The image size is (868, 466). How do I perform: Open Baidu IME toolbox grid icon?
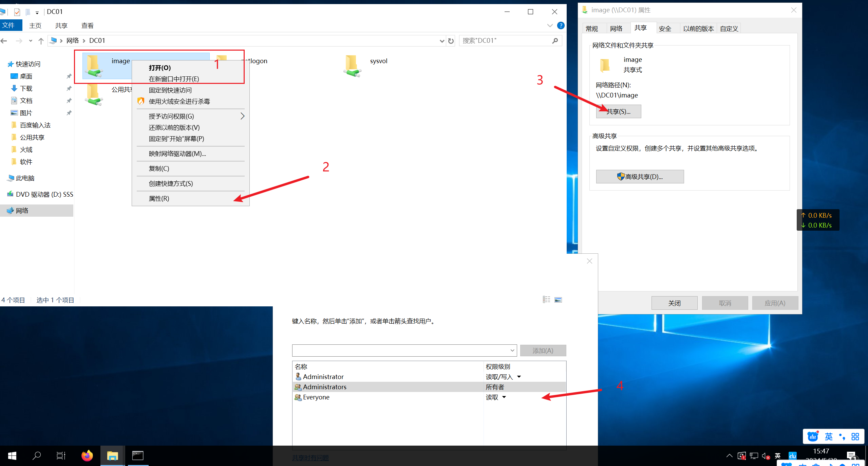click(855, 436)
